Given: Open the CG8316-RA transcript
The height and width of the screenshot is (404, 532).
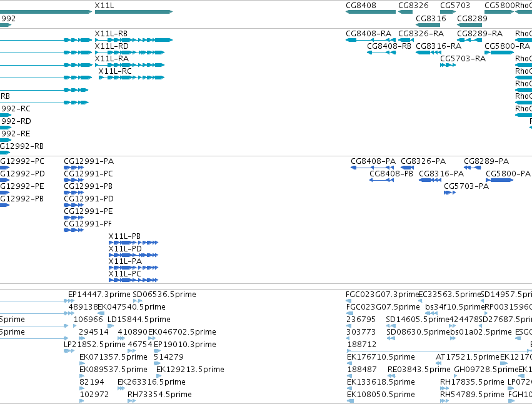Looking at the screenshot, I should click(x=428, y=53).
